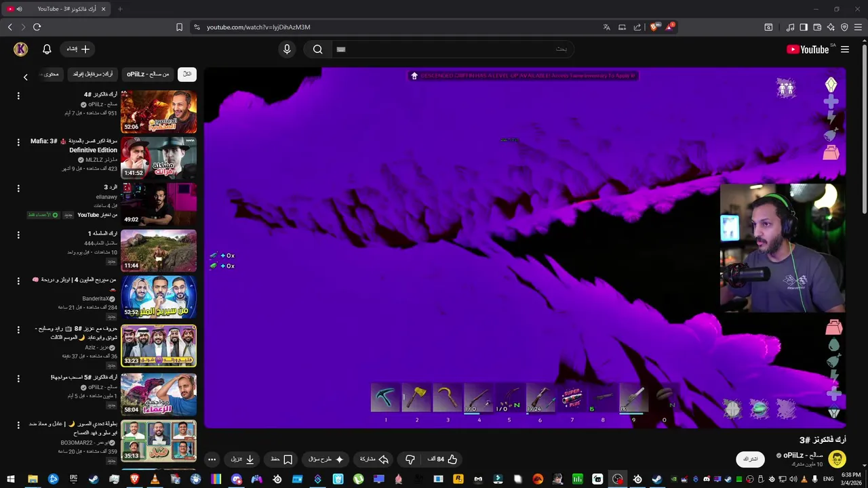Go back in browser history

[x=9, y=27]
